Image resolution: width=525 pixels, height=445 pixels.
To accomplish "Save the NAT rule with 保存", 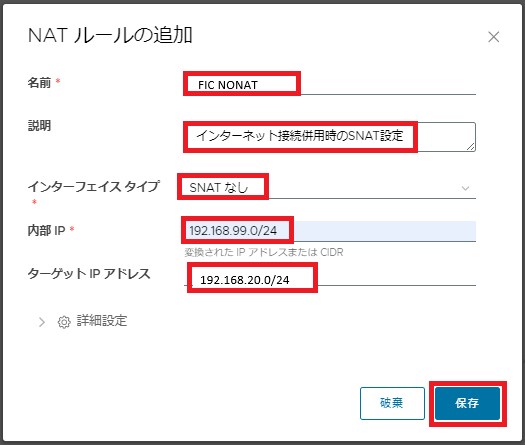I will 467,403.
